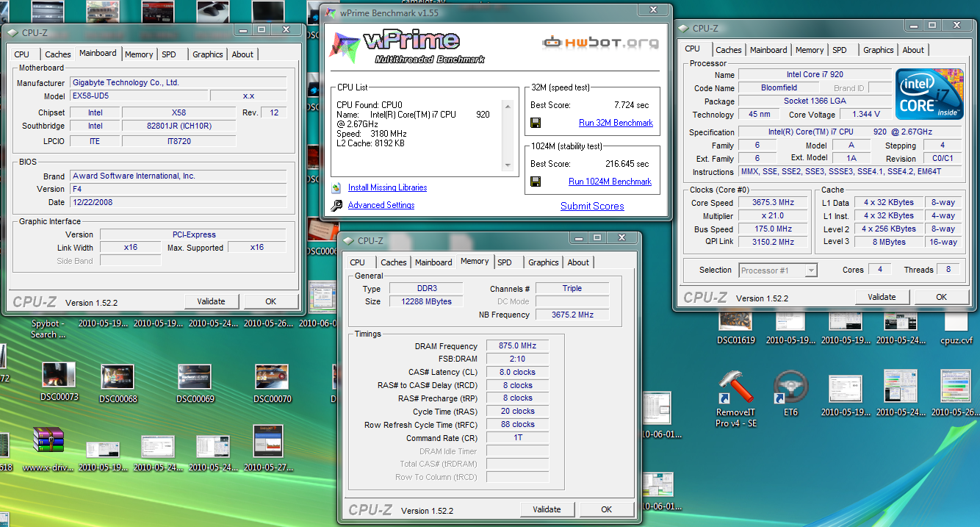Click the Intel Core i7 inside logo
The height and width of the screenshot is (527, 980).
pos(929,93)
